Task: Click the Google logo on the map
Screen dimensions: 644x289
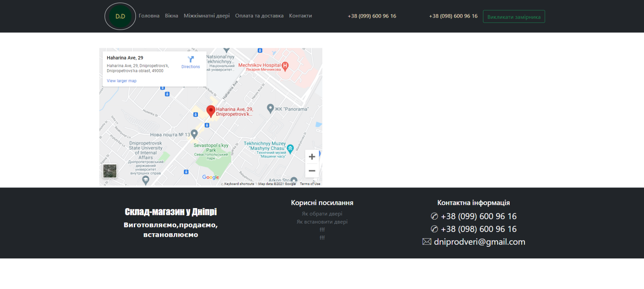Action: (x=211, y=177)
